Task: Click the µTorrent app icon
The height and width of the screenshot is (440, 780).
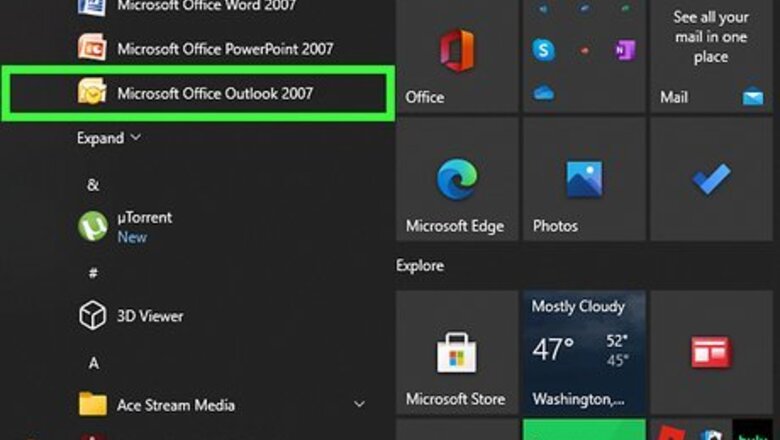Action: click(x=93, y=226)
